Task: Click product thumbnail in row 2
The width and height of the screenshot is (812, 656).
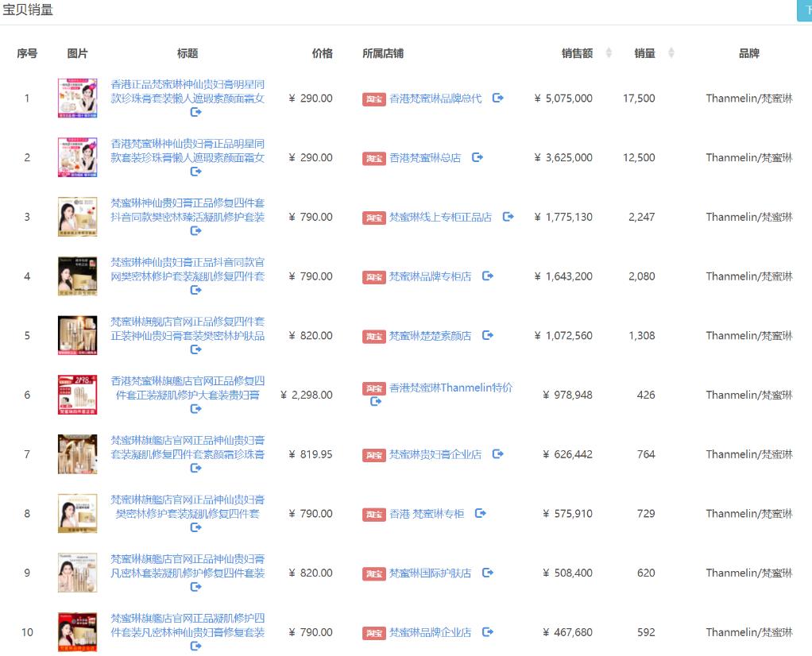Action: pos(78,157)
